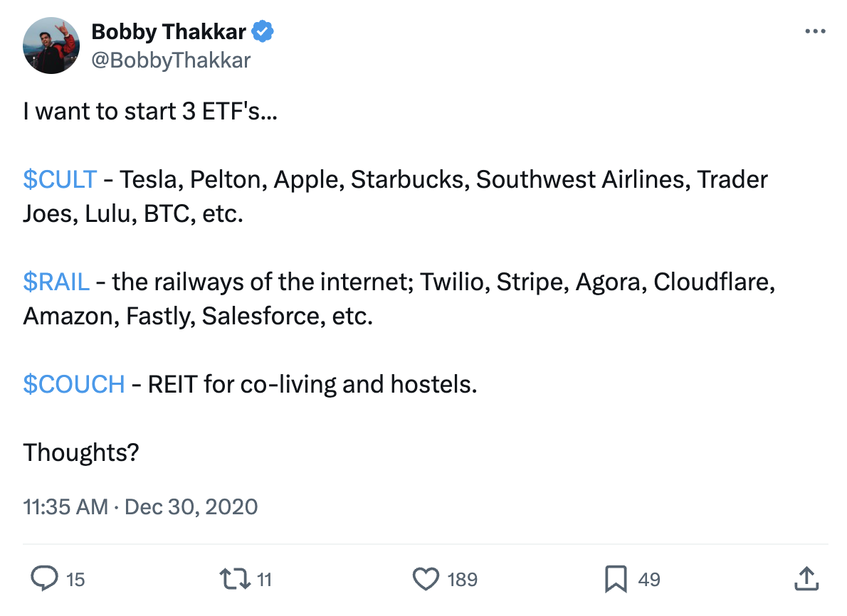The image size is (847, 616).
Task: Like the tweet with heart icon
Action: pos(426,579)
